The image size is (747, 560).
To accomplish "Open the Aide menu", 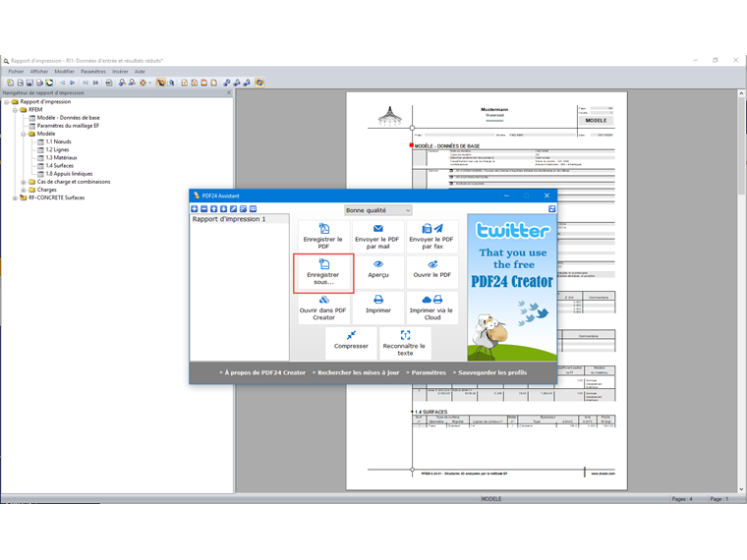I will coord(140,72).
